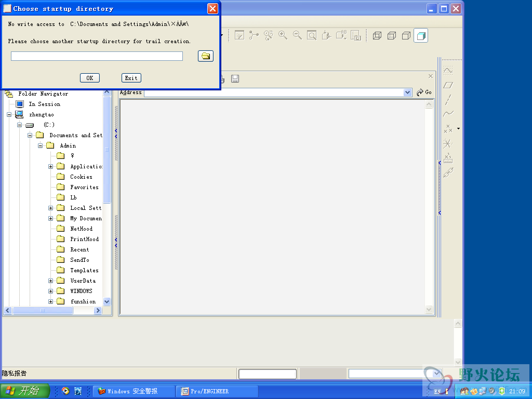Click Exit in startup directory dialog

tap(131, 78)
